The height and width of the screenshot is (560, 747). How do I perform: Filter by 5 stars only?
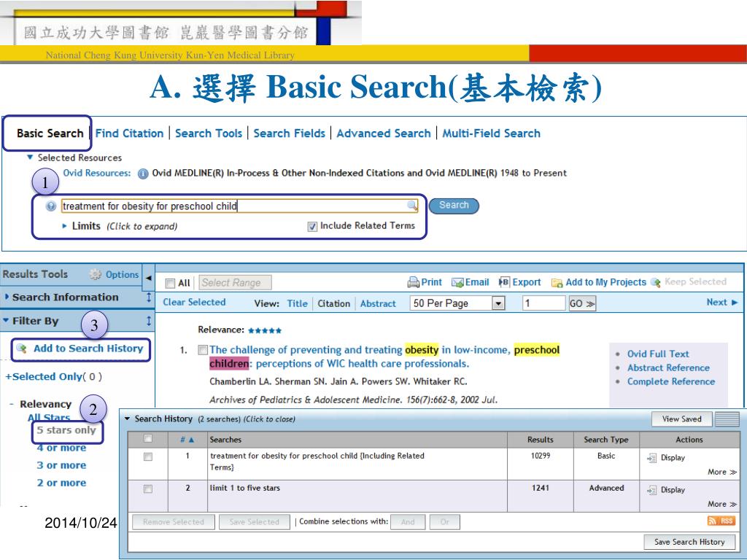(x=66, y=430)
